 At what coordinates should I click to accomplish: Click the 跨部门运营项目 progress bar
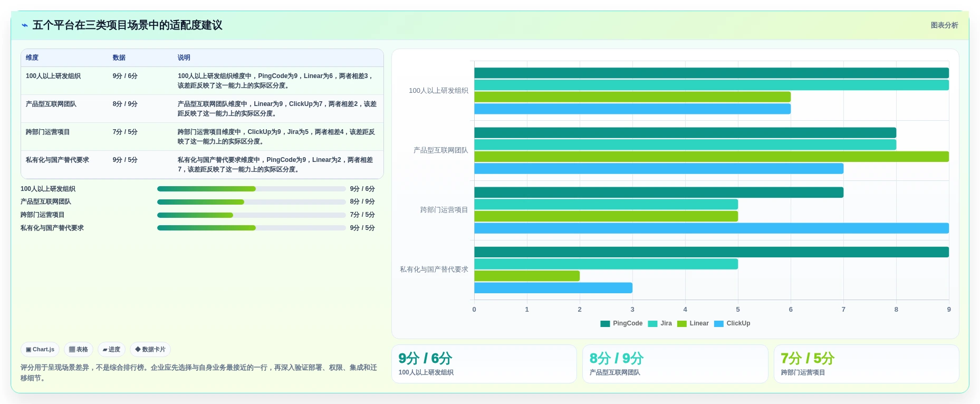click(252, 215)
